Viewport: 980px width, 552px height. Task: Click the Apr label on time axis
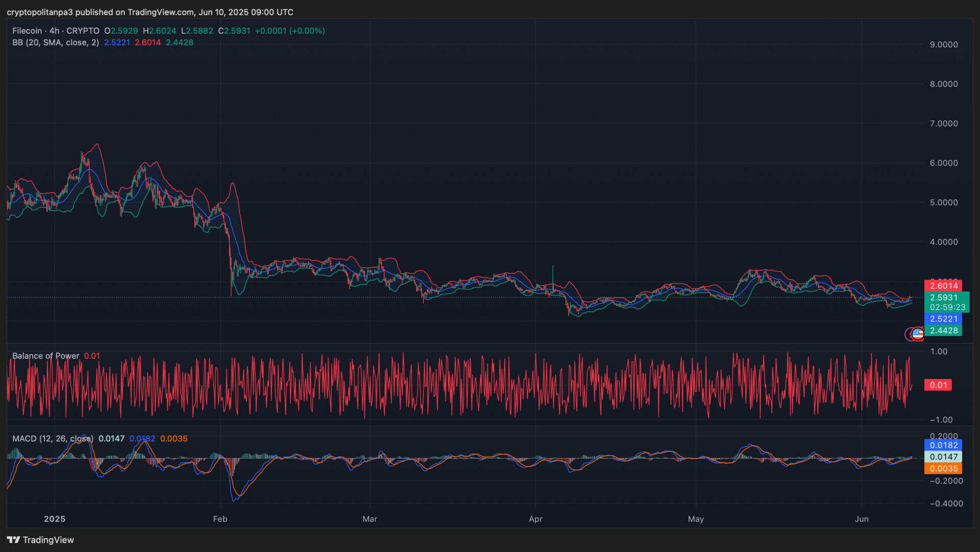(x=535, y=519)
